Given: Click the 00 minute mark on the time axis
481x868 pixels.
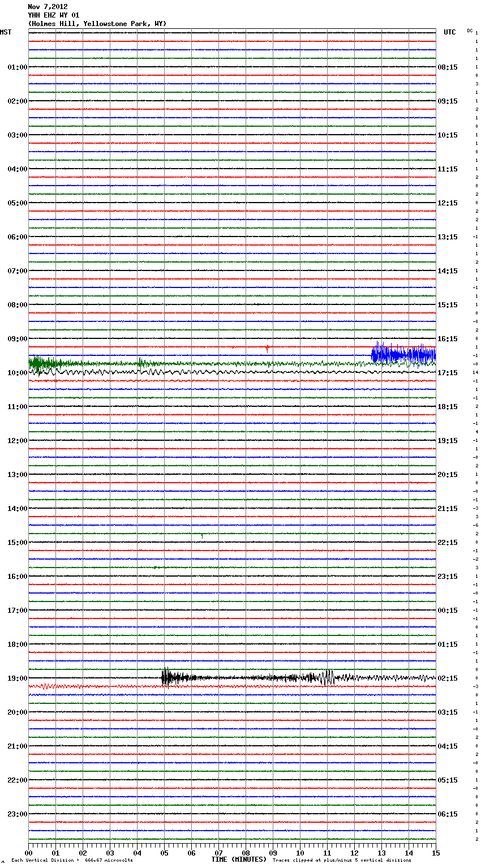Looking at the screenshot, I should pyautogui.click(x=28, y=853).
